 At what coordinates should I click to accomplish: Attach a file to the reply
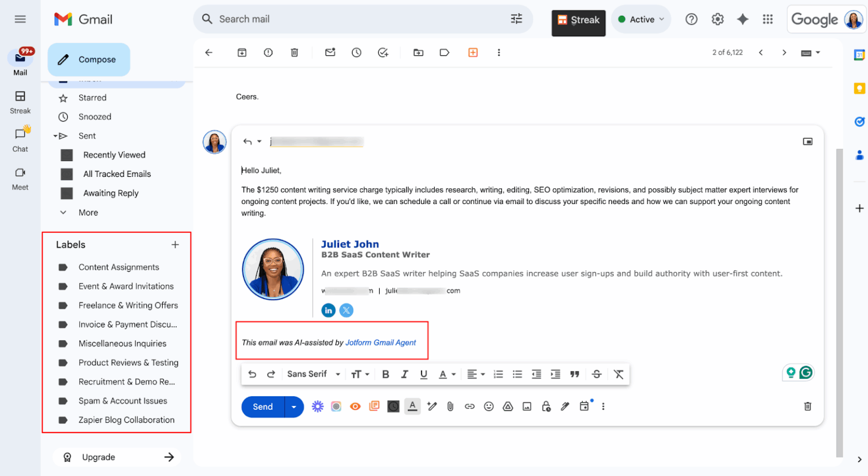tap(450, 406)
